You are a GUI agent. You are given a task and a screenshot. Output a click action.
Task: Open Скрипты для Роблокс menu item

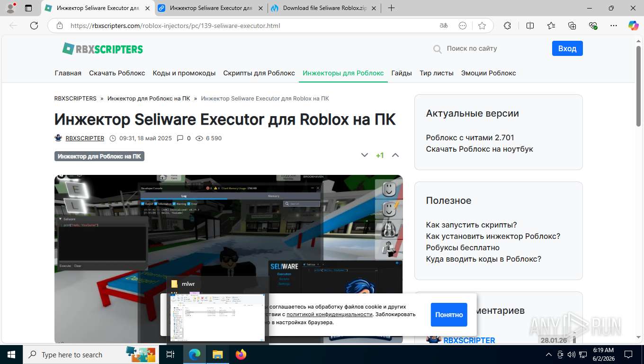[x=259, y=73]
